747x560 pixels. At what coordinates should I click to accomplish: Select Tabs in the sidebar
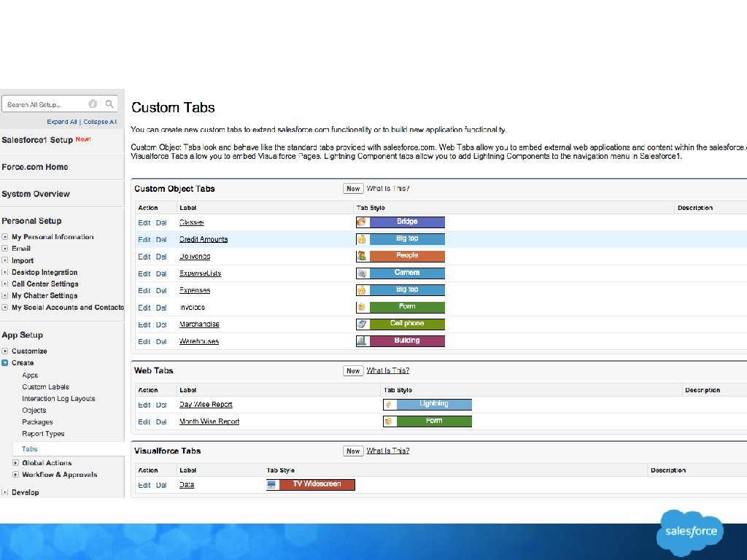[x=29, y=448]
